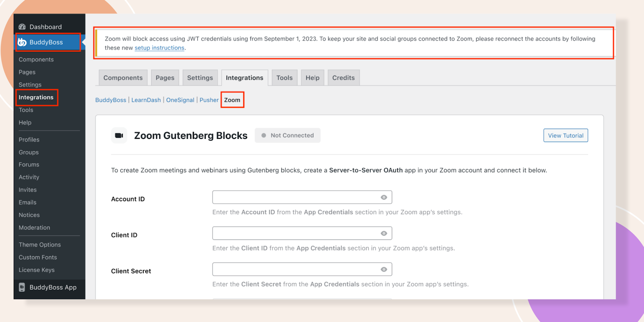The height and width of the screenshot is (322, 644).
Task: Click the Zoom Gutenberg Blocks heading
Action: click(x=191, y=136)
